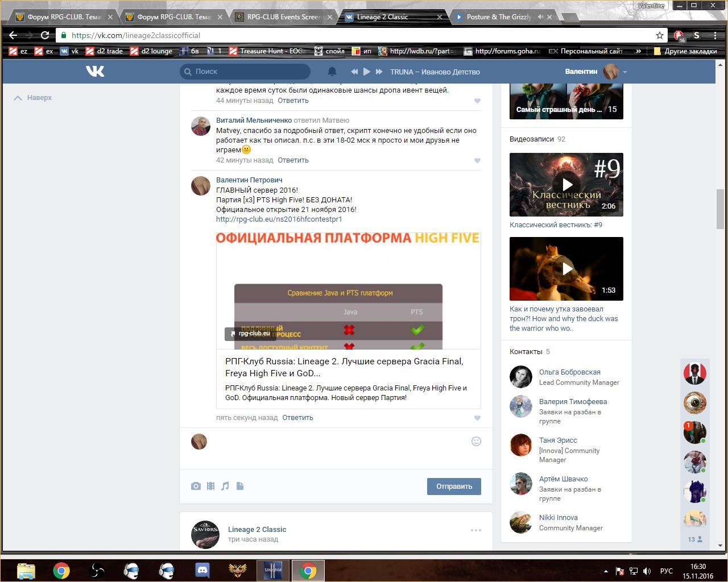Open VK notifications bell
This screenshot has height=582, width=728.
332,72
